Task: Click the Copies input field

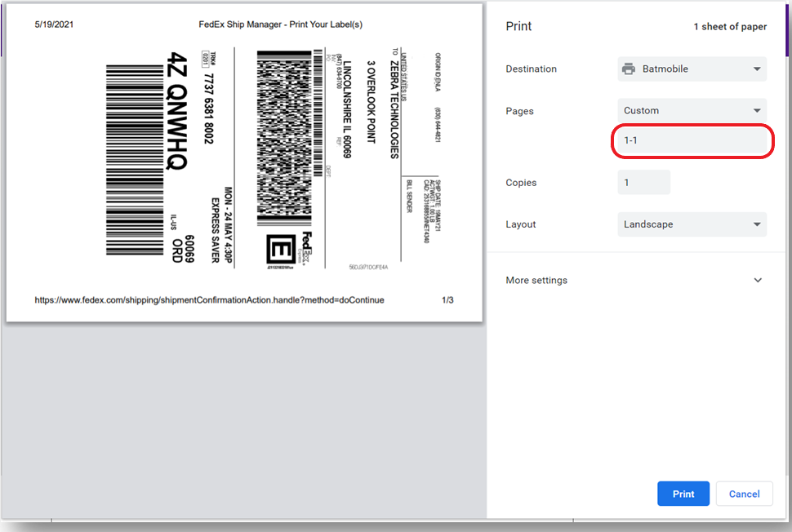Action: 643,182
